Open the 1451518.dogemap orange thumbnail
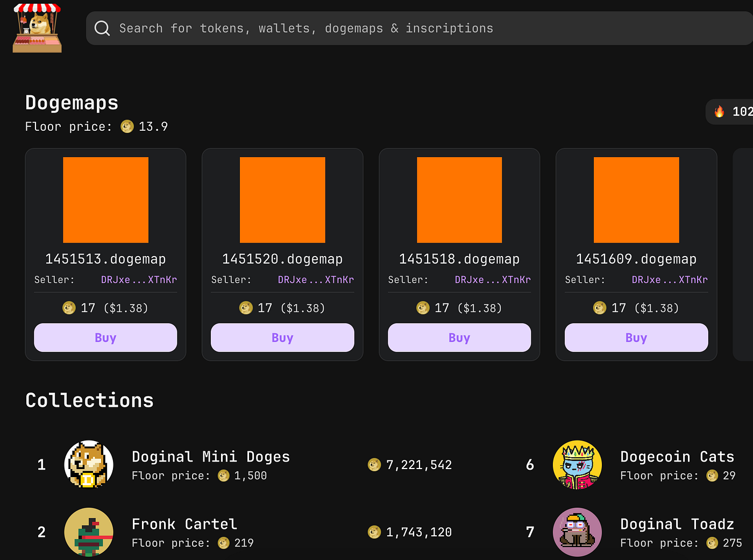Image resolution: width=753 pixels, height=560 pixels. point(459,200)
